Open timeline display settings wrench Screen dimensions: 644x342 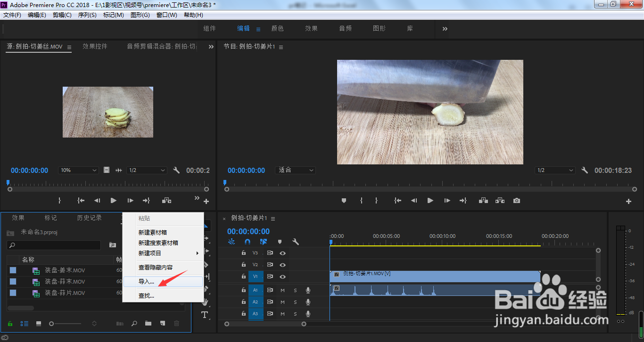296,242
